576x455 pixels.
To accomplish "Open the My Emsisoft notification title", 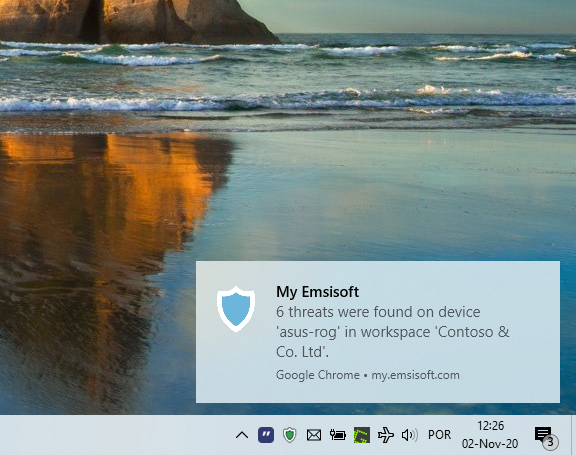I will (317, 292).
